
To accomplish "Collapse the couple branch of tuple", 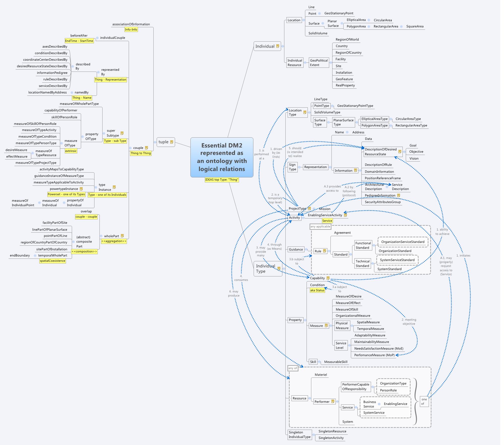I will 130,148.
